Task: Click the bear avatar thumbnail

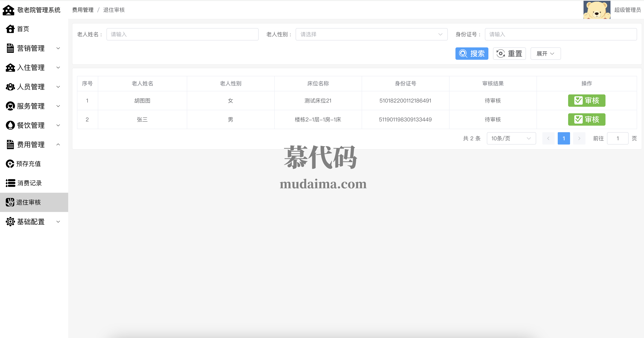Action: [597, 10]
